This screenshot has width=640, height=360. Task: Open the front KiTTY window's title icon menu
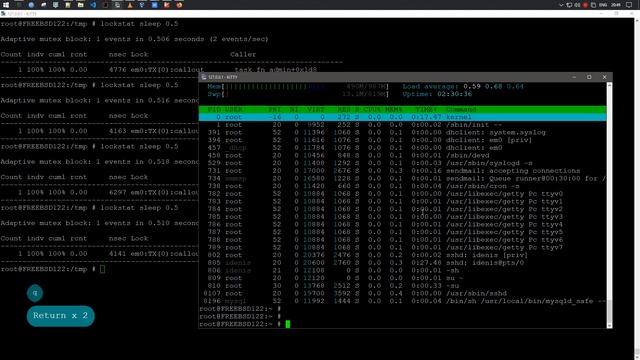click(x=204, y=77)
